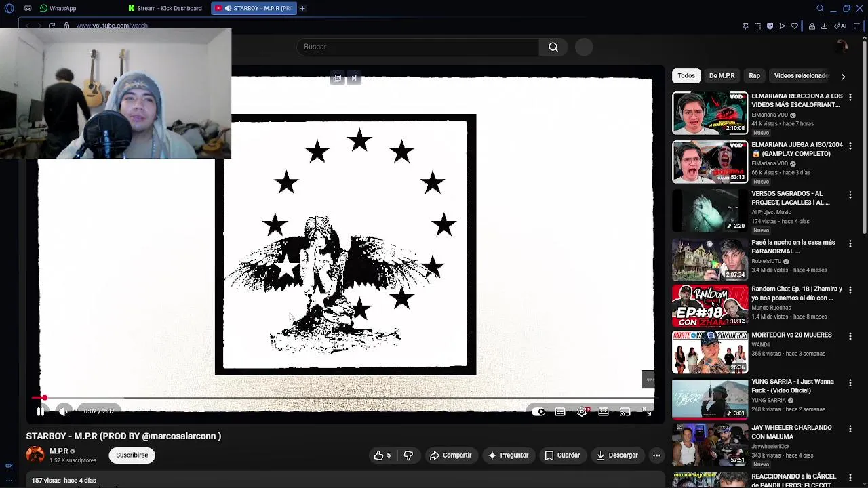868x488 pixels.
Task: Subscribe with the Suscribirse button
Action: tap(132, 455)
